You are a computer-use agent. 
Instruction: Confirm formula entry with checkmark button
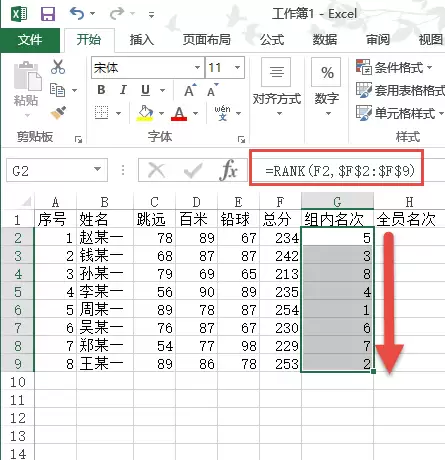193,170
